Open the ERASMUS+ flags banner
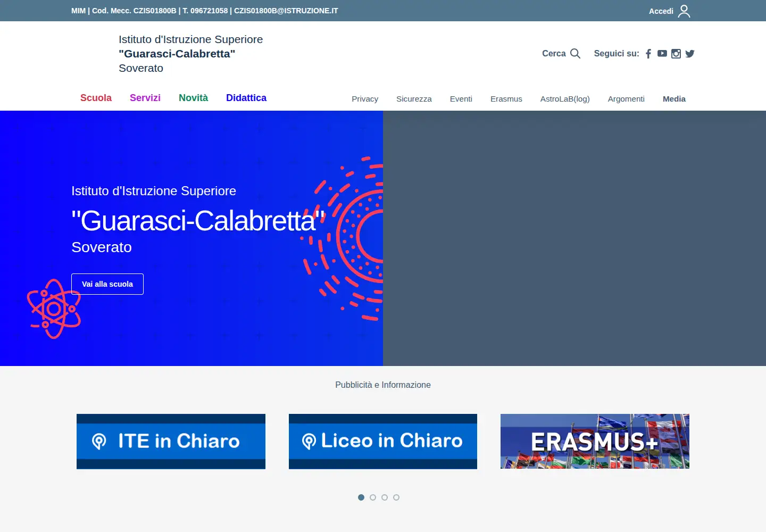The image size is (766, 532). (x=595, y=442)
